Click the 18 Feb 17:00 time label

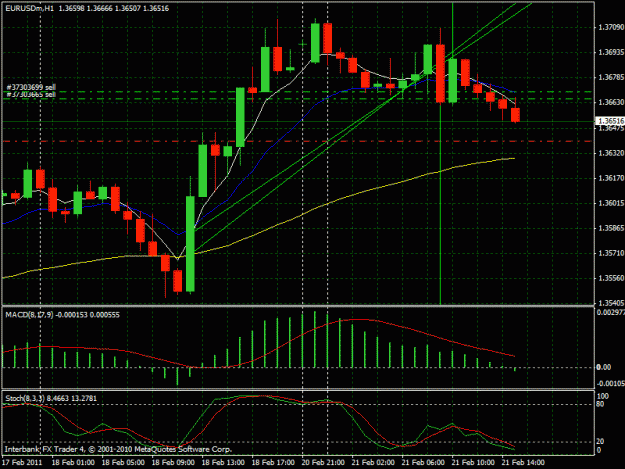click(273, 463)
